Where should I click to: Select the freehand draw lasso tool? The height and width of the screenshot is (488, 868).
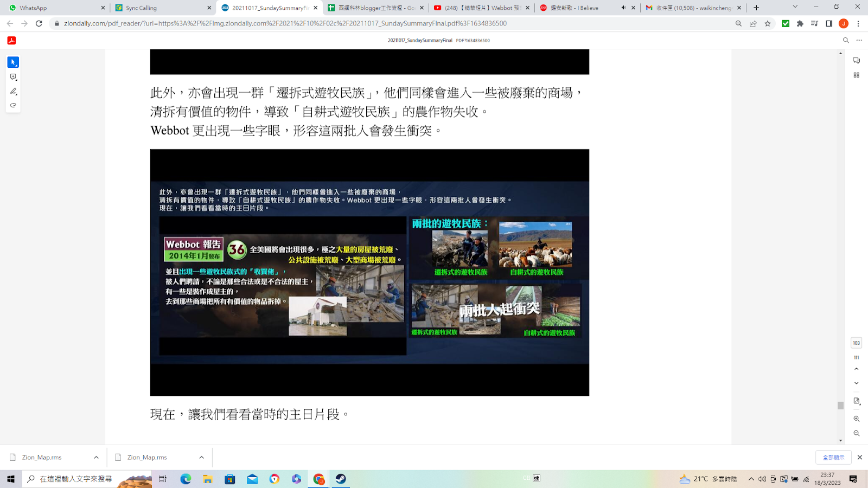click(x=13, y=105)
